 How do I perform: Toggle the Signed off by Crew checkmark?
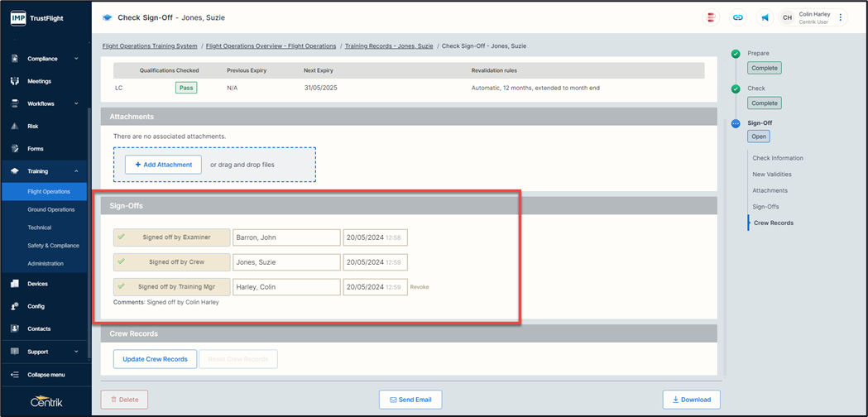[122, 262]
